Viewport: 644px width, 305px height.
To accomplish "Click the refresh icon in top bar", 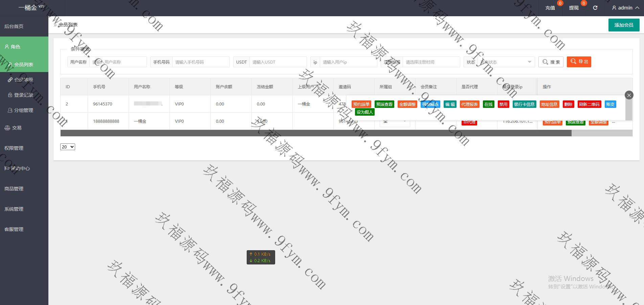I will 595,8.
